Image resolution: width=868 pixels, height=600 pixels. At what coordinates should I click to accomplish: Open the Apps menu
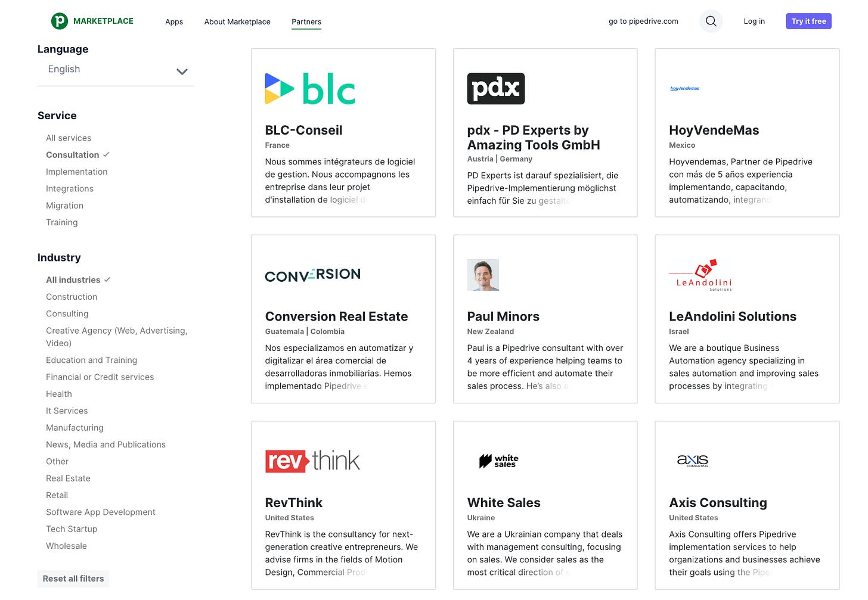click(174, 21)
